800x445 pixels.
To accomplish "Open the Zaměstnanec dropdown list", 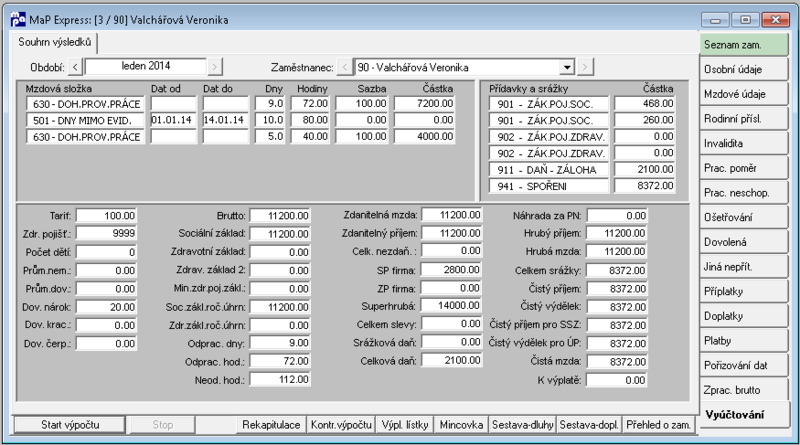I will tap(567, 67).
